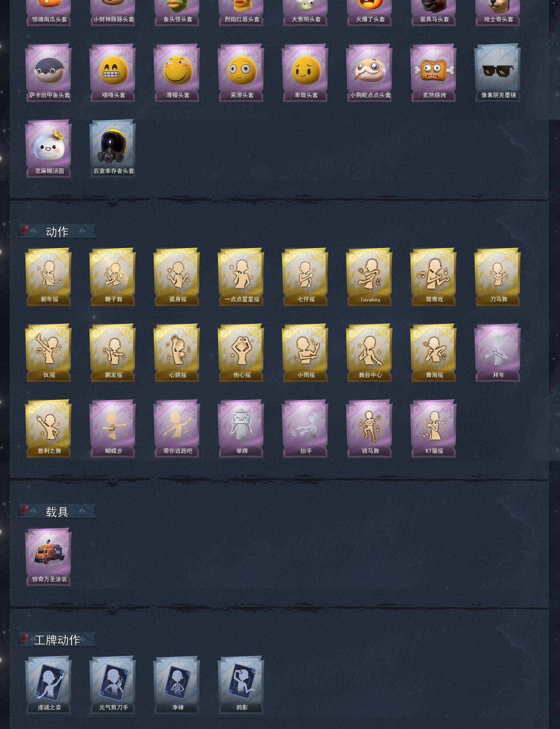This screenshot has height=729, width=560.
Task: Choose the 元气剪刀手 card pose
Action: tap(112, 685)
